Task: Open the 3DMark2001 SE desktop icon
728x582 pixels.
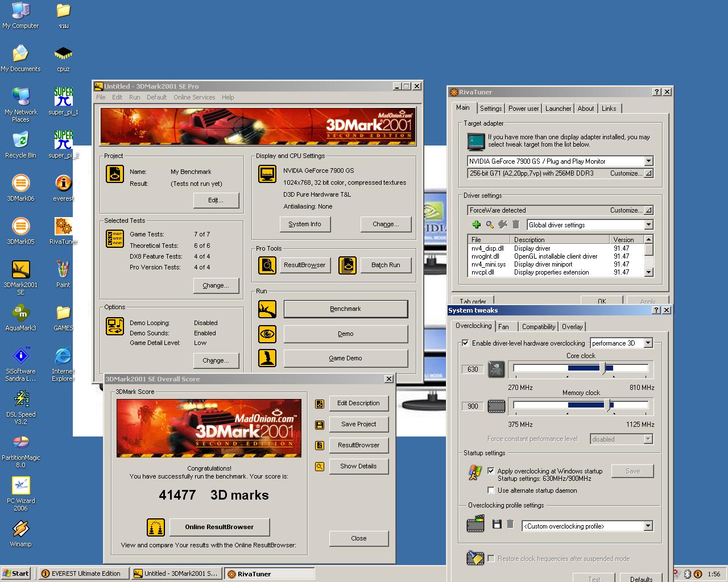Action: coord(20,278)
